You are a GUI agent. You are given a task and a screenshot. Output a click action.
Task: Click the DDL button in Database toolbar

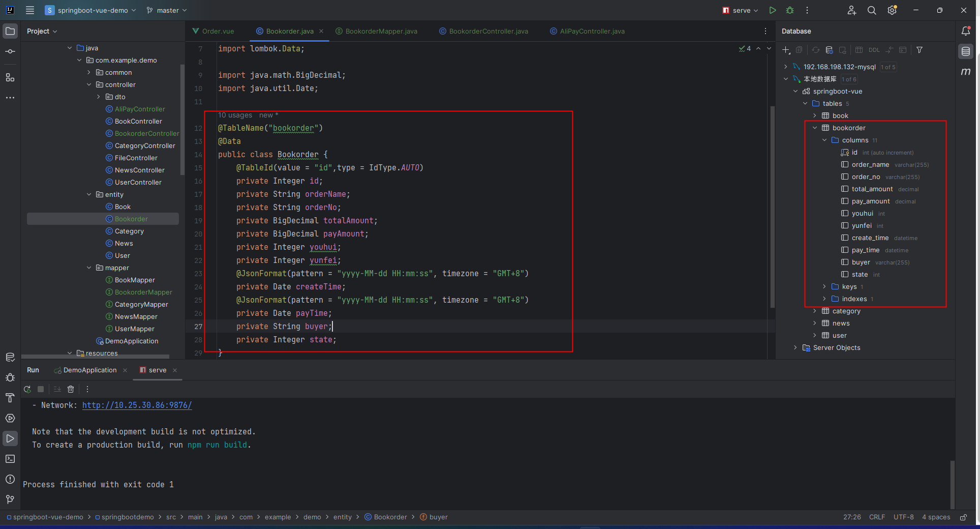[874, 50]
